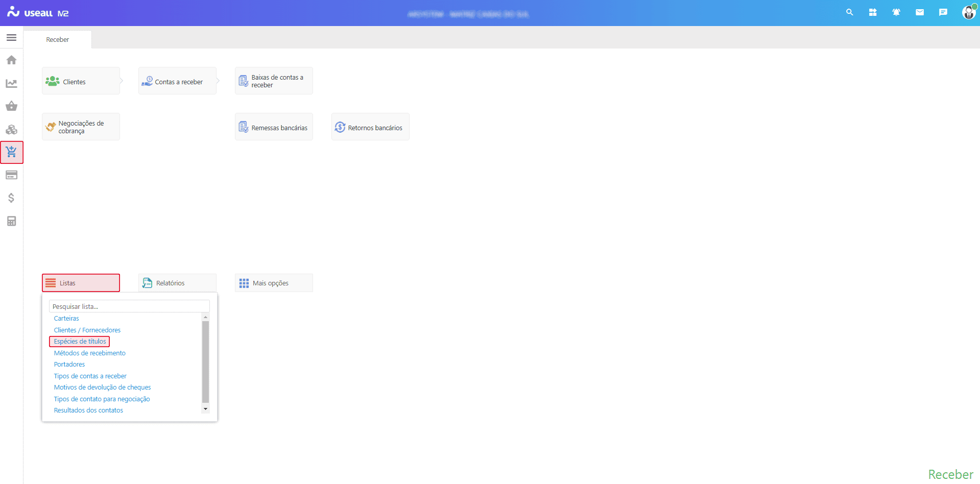Open the calculator sidebar icon
This screenshot has height=484, width=980.
11,221
